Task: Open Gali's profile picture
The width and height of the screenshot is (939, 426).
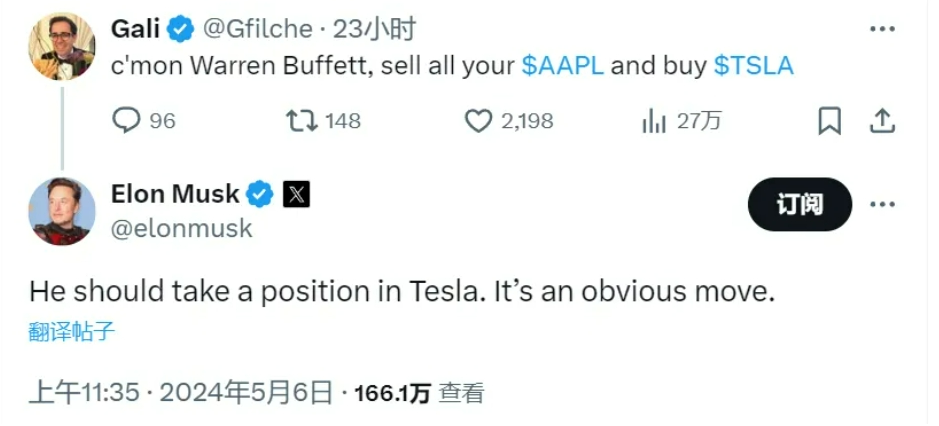Action: click(x=61, y=46)
